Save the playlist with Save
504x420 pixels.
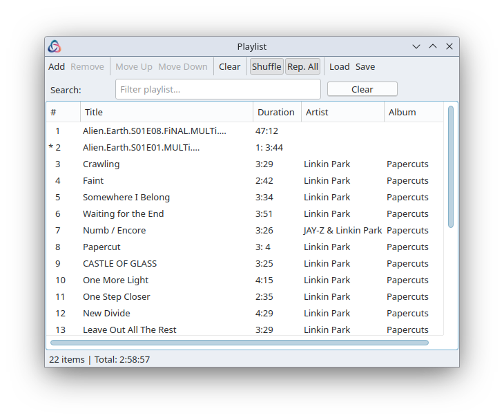[365, 66]
